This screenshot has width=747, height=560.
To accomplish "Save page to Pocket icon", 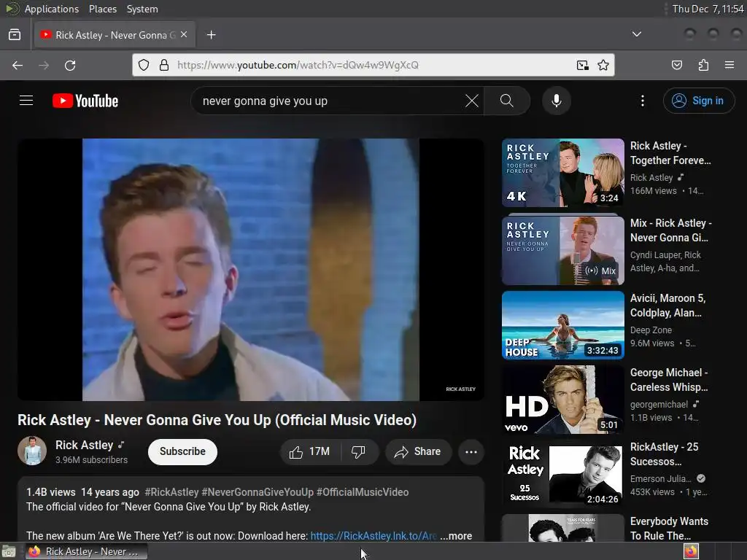I will 676,65.
